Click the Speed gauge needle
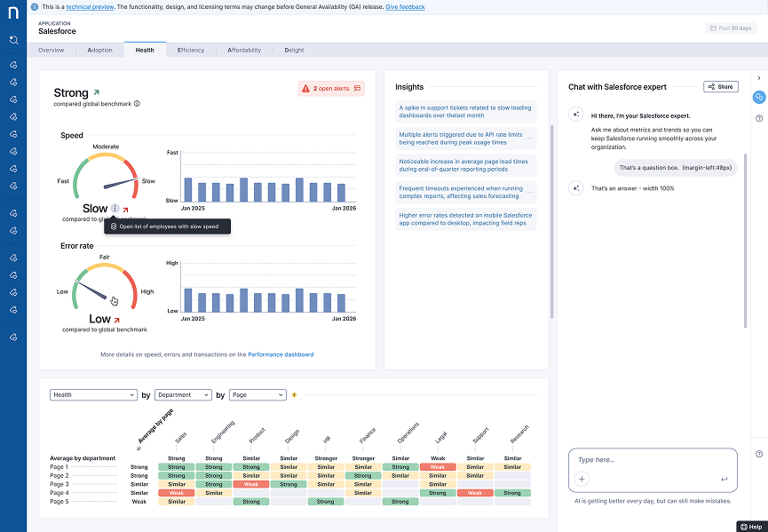This screenshot has width=768, height=532. pos(121,183)
